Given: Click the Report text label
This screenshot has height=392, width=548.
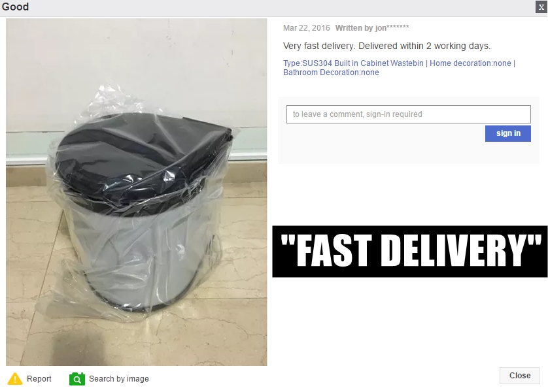Looking at the screenshot, I should tap(39, 379).
